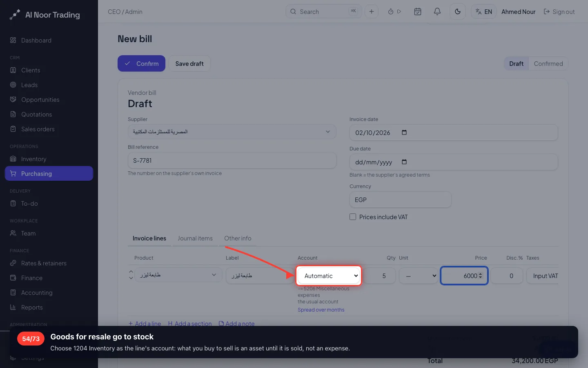Click the Clients sidebar icon
588x368 pixels.
coord(13,70)
